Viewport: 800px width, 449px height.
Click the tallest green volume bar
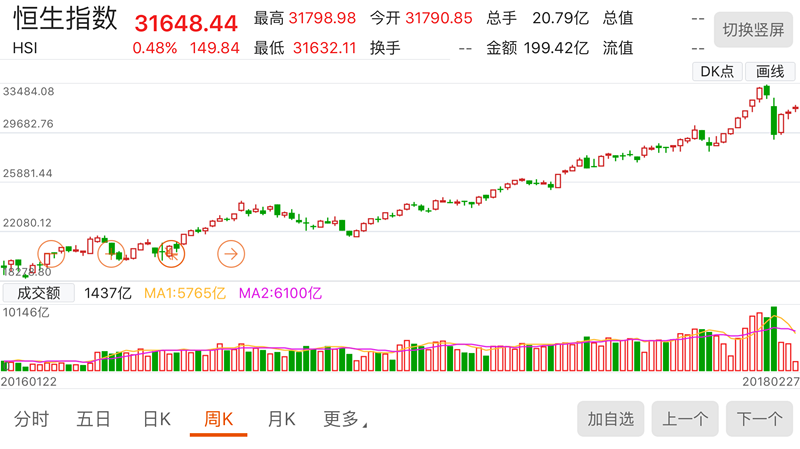(773, 339)
